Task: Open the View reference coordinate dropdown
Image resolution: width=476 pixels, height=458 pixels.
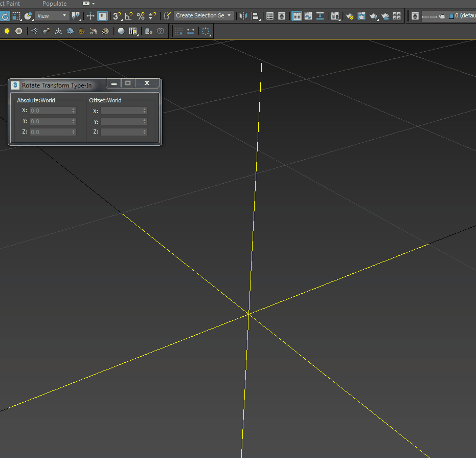Action: coord(52,16)
